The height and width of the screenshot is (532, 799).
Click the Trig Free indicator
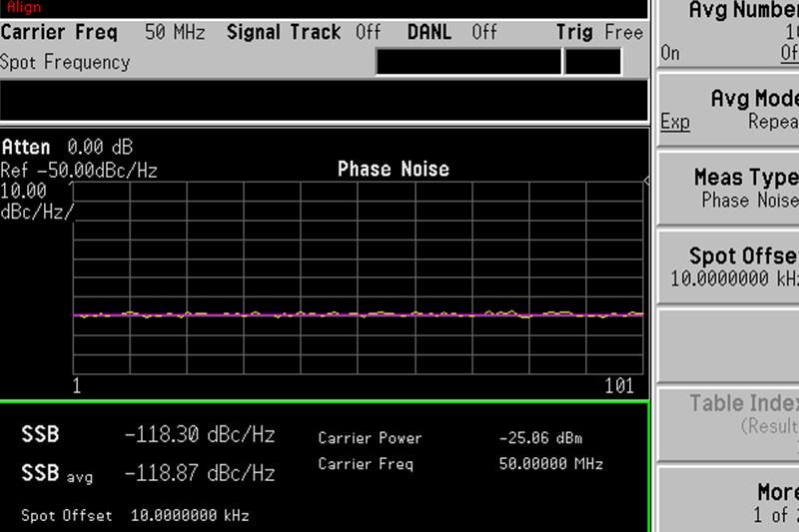pyautogui.click(x=599, y=32)
